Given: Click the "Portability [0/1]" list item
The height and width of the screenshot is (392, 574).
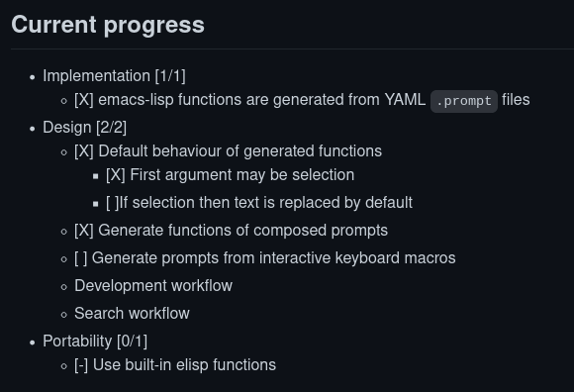Looking at the screenshot, I should 95,342.
